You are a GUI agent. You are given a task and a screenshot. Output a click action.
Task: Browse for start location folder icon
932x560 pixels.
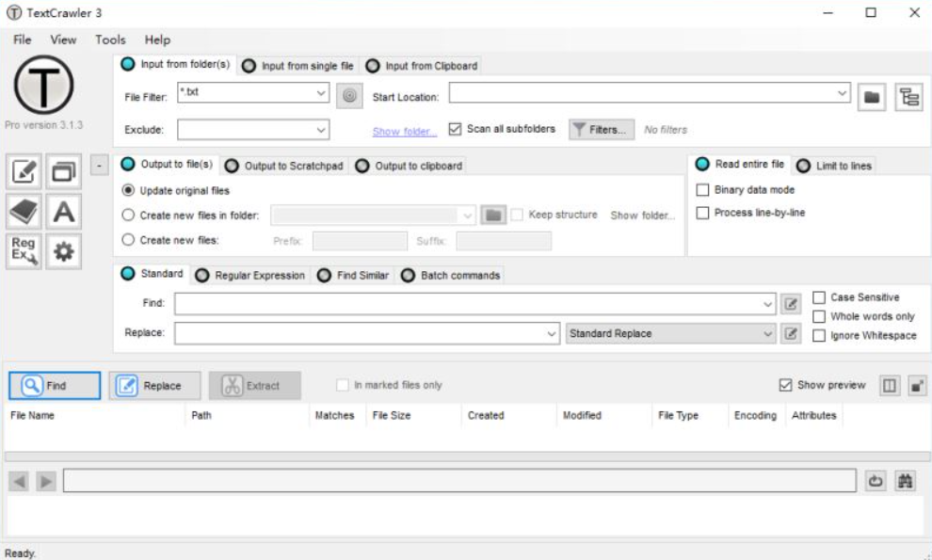873,97
